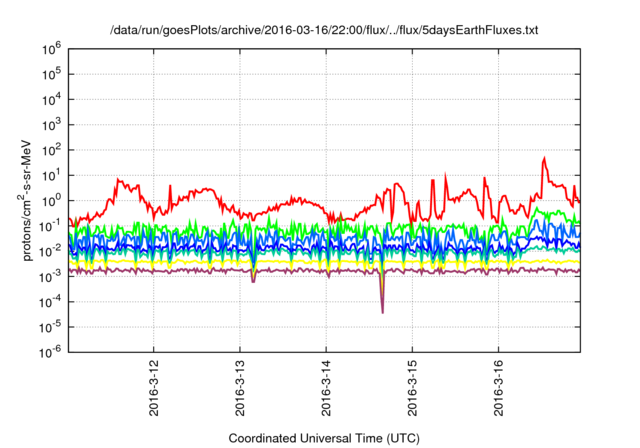Click the x-axis label Coordinated Universal Time (UTC)
Screen dimensions: 640x448
pos(324,439)
